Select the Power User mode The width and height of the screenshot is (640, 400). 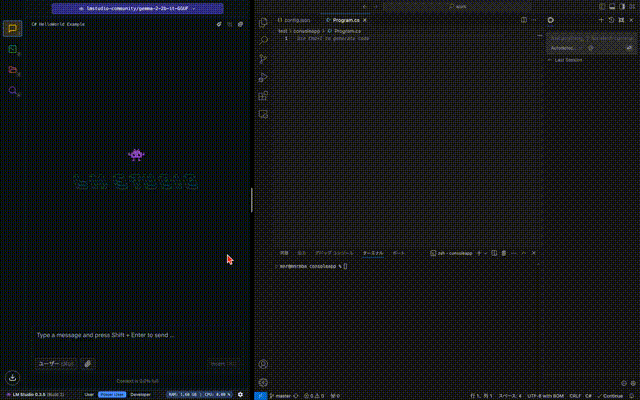click(x=112, y=395)
